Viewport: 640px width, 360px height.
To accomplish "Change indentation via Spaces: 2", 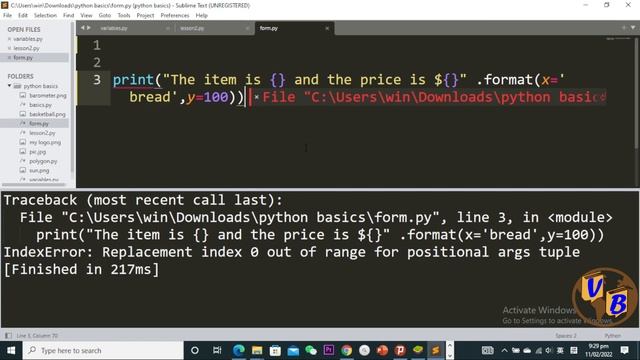I will pyautogui.click(x=566, y=336).
